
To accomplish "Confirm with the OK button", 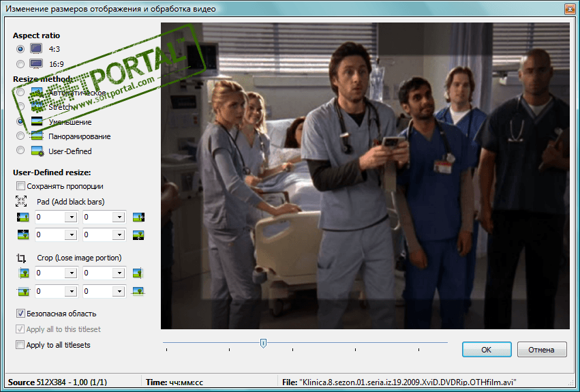I will (x=487, y=350).
